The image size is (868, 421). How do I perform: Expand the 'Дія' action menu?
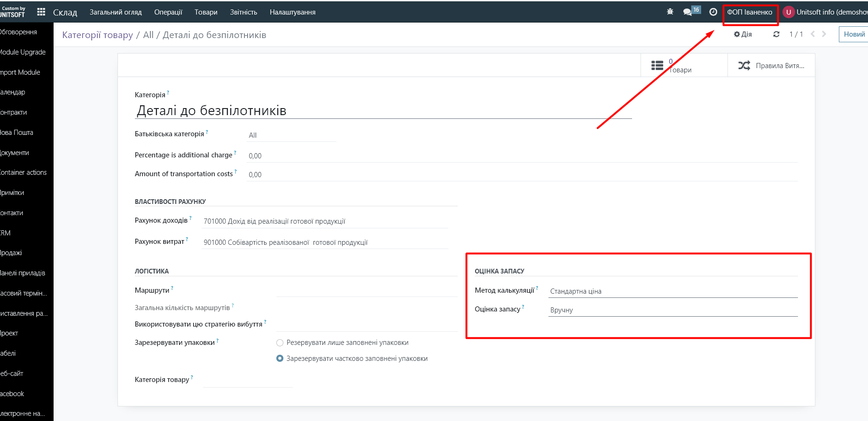pyautogui.click(x=743, y=34)
